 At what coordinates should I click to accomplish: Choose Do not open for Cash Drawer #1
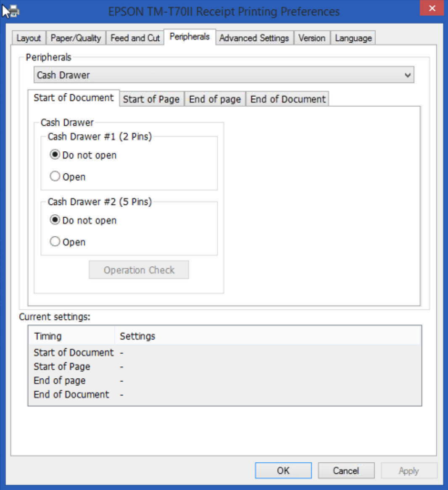[x=55, y=155]
